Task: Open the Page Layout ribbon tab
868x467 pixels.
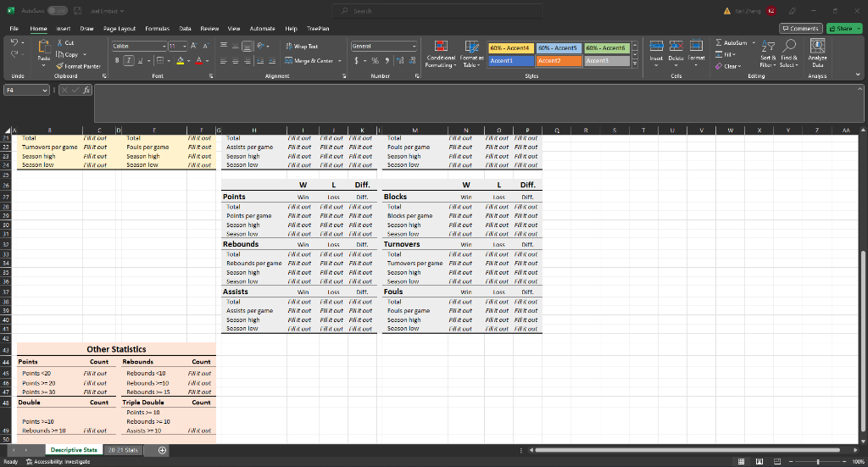Action: pos(121,28)
